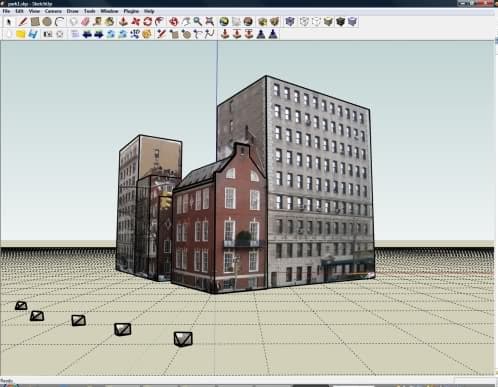The image size is (498, 387).
Task: Switch to Shaded face style
Action: click(328, 22)
